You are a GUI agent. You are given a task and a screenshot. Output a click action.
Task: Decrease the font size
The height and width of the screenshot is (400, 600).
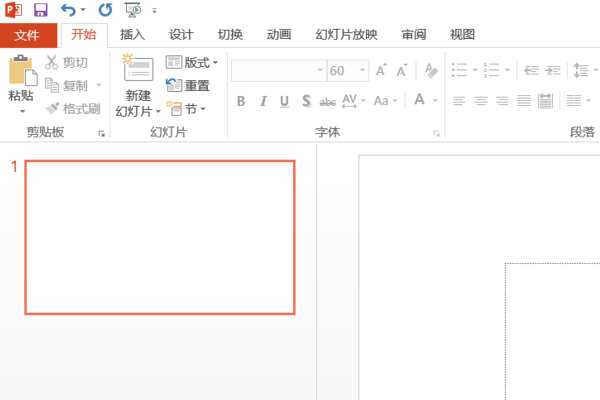(402, 70)
